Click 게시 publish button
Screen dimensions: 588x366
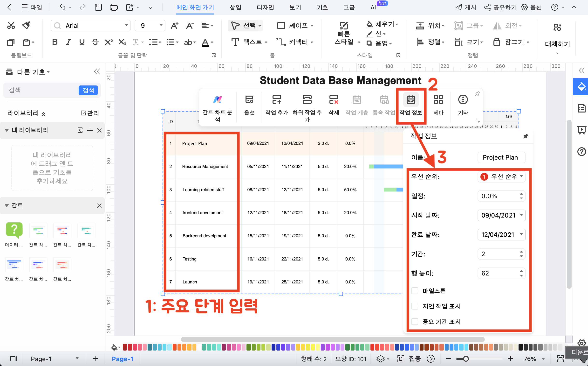[x=466, y=7]
